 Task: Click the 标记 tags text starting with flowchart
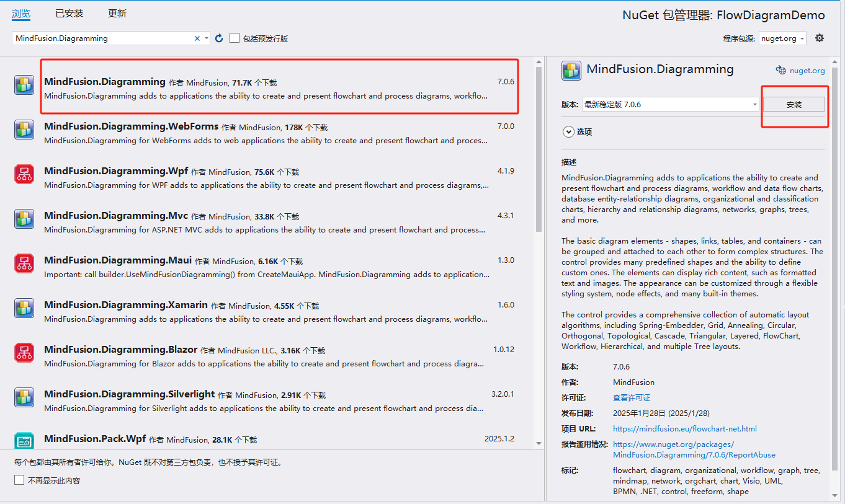tap(716, 481)
